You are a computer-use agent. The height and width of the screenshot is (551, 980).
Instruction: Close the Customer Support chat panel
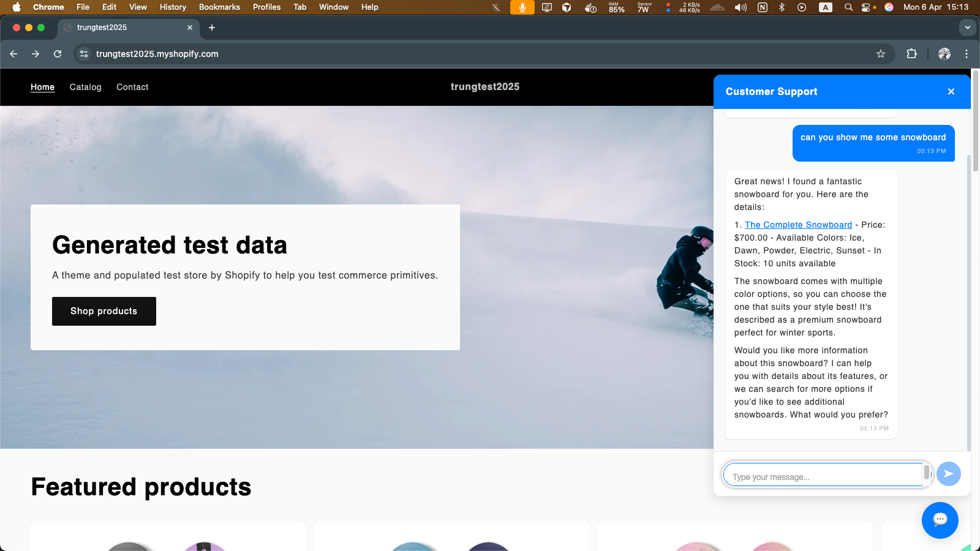(951, 92)
